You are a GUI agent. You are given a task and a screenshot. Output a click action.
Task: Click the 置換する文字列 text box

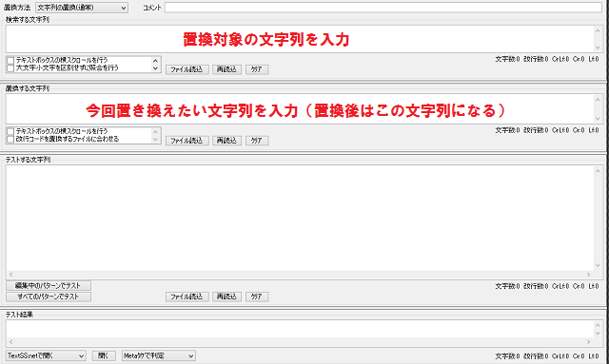tap(301, 110)
